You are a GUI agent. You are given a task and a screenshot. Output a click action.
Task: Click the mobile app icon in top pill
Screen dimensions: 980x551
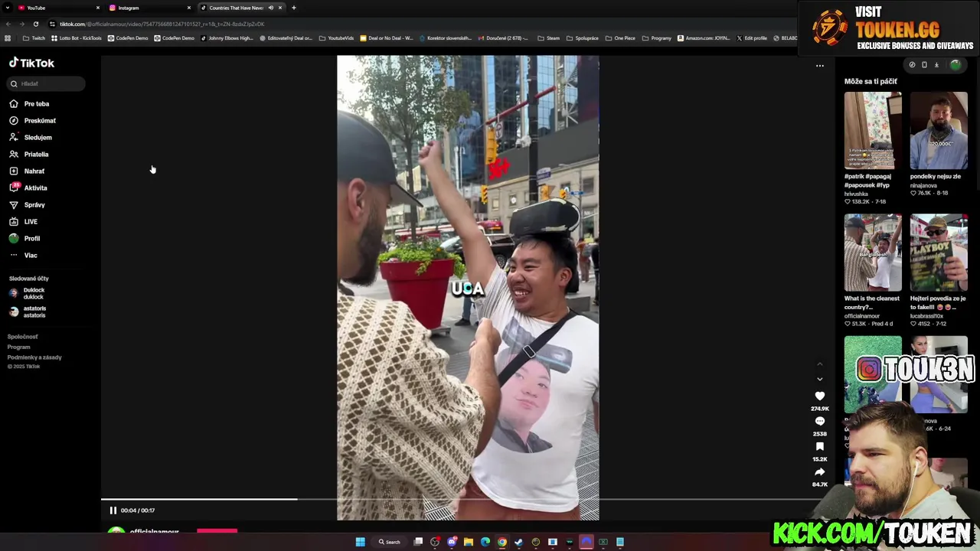pyautogui.click(x=924, y=65)
